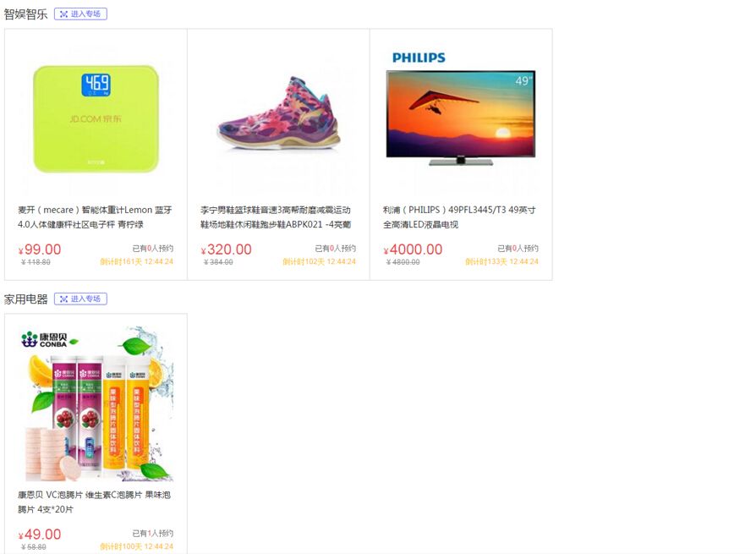Open the Conba VC tablets product image
Image resolution: width=756 pixels, height=554 pixels.
(x=96, y=403)
